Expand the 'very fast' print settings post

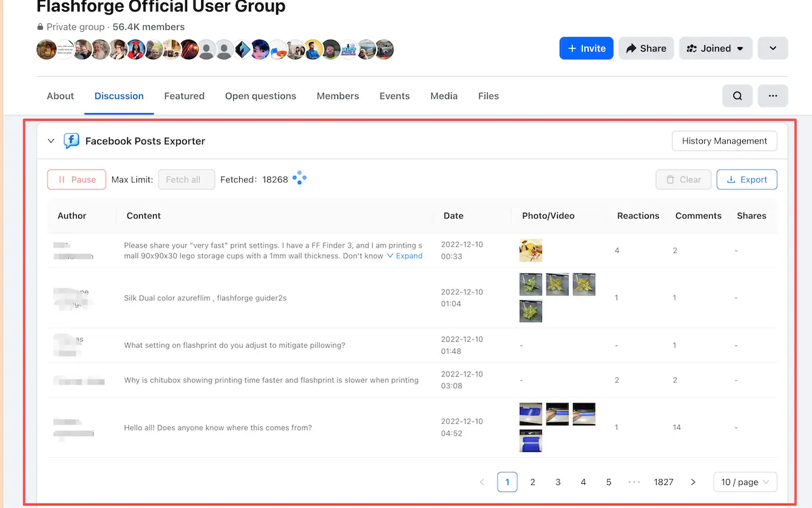[x=405, y=256]
